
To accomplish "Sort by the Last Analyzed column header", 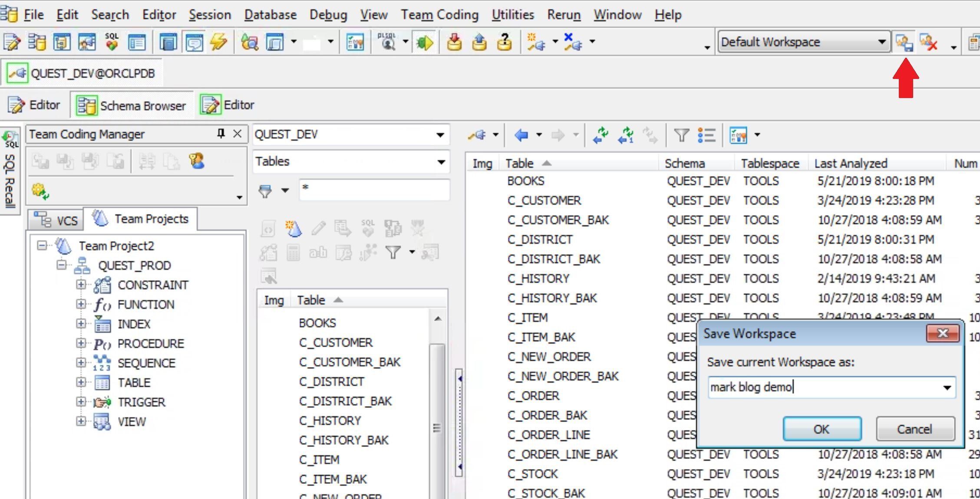I will [876, 164].
